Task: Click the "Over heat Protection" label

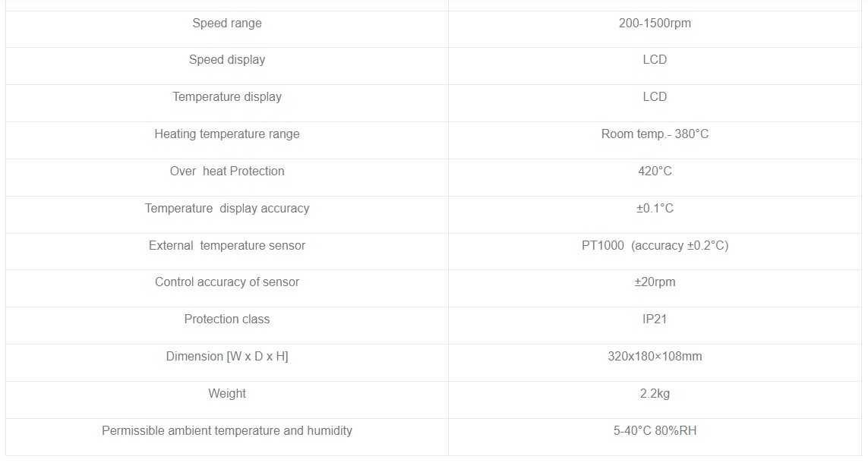Action: coord(226,172)
